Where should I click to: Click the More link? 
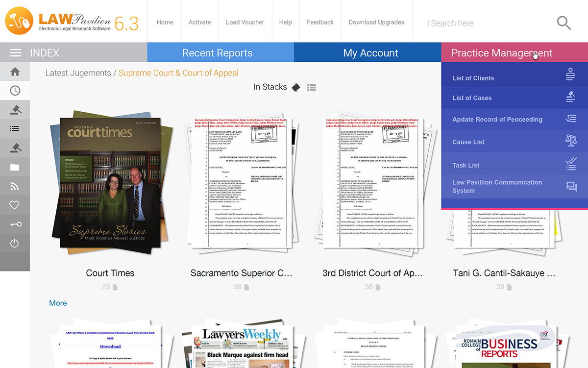coord(58,303)
